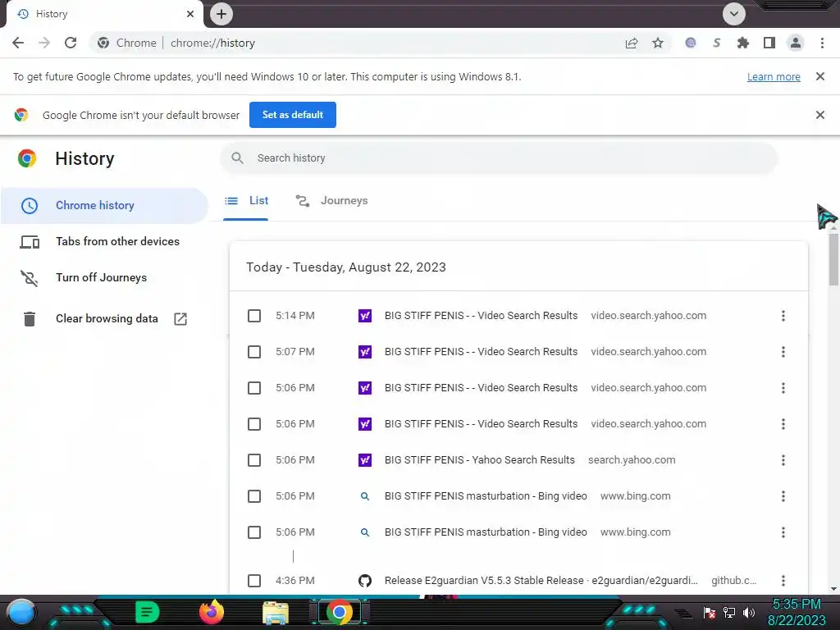840x630 pixels.
Task: Click the magnifier icon in Search history
Action: [237, 158]
